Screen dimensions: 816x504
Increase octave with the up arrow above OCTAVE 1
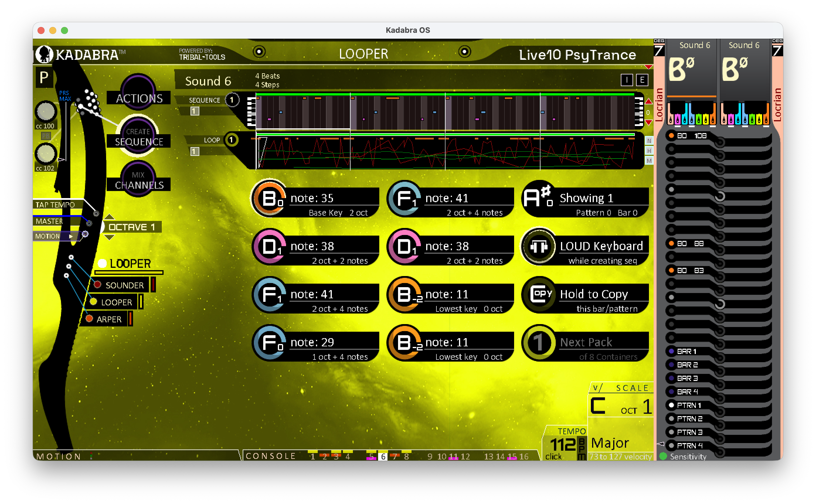(109, 217)
